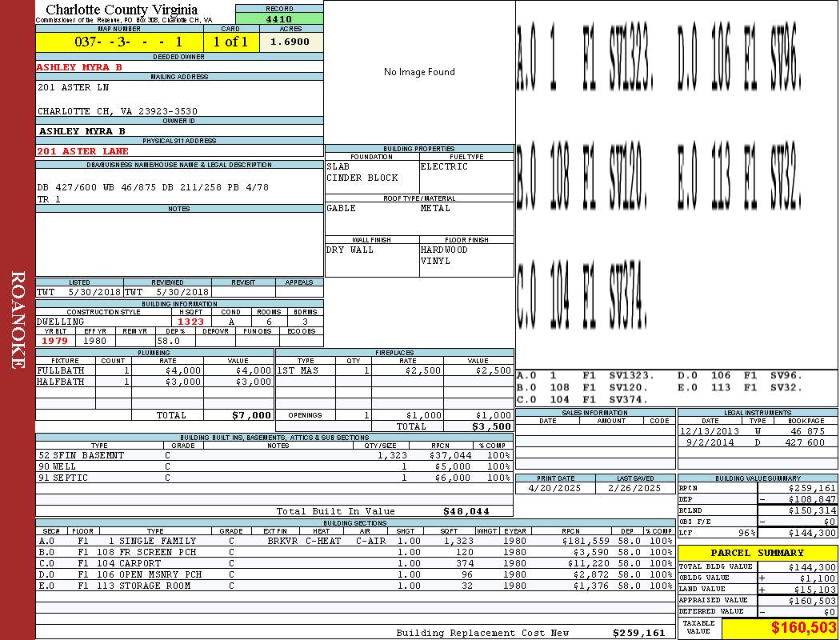Click CHARLOTTE CH, VA 23923-3530 line

click(x=118, y=111)
